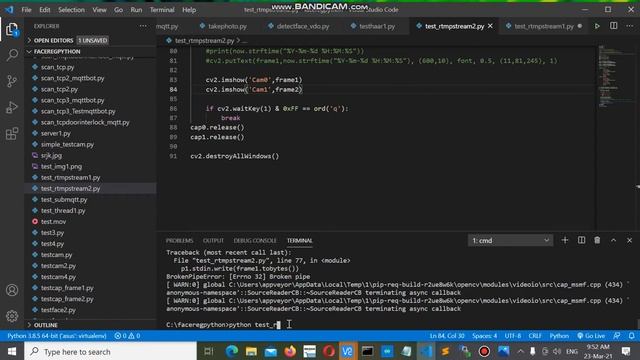Change encoding UTF-8 in status bar
Image resolution: width=640 pixels, height=360 pixels.
tap(513, 336)
